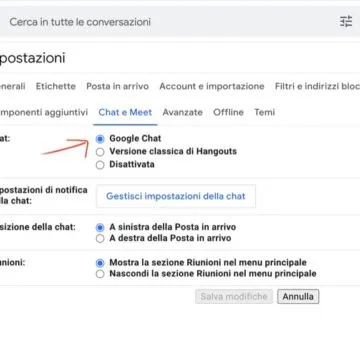
Task: Select Mostra la sezione Riunioni option
Action: [x=100, y=263]
